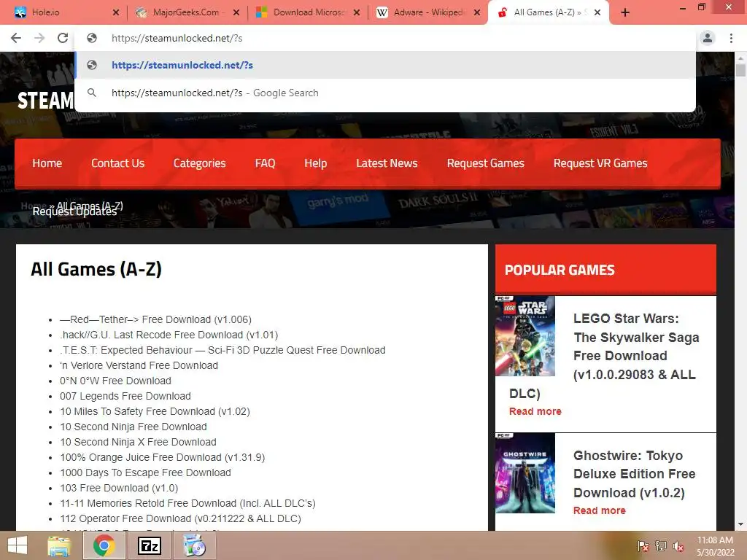Open 'n Verlore Verstand Free Download
This screenshot has height=560, width=747.
pyautogui.click(x=139, y=365)
